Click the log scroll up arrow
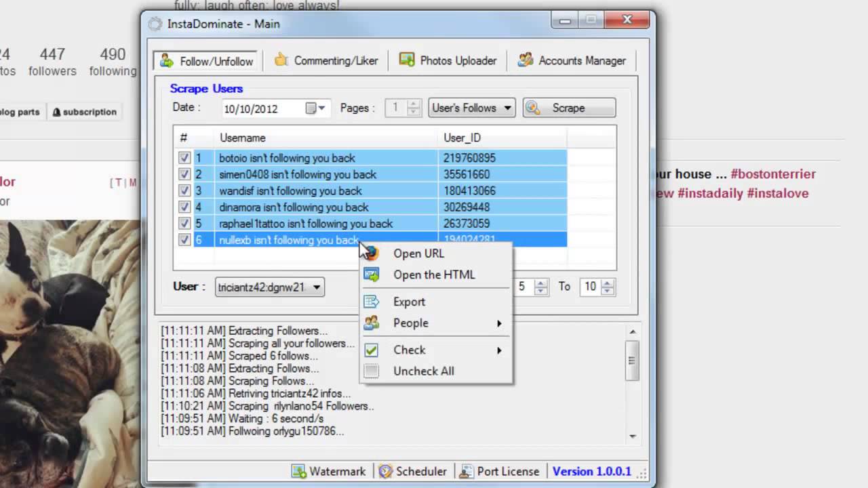The height and width of the screenshot is (488, 868). (x=632, y=332)
